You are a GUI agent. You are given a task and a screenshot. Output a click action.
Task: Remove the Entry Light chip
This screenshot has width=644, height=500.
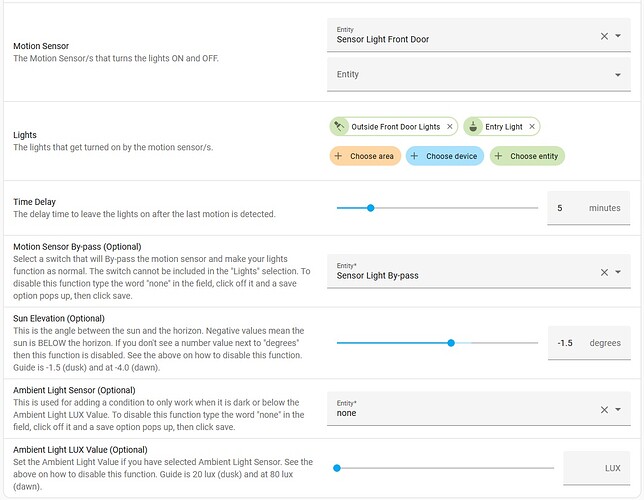coord(532,127)
